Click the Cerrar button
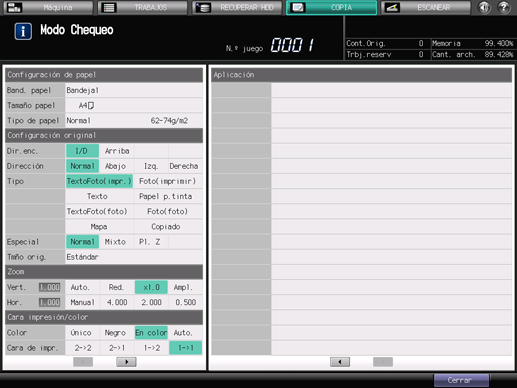The image size is (517, 388). 461,380
